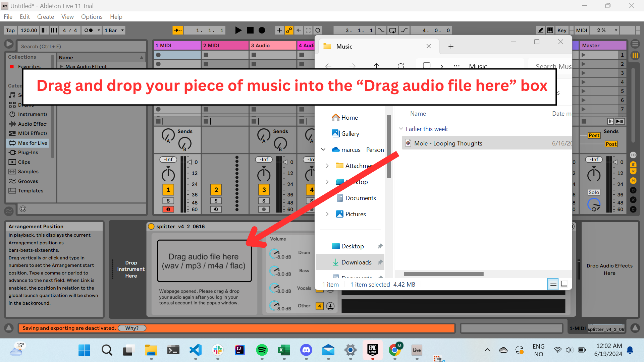Open the Edit menu
The image size is (644, 362).
click(24, 17)
